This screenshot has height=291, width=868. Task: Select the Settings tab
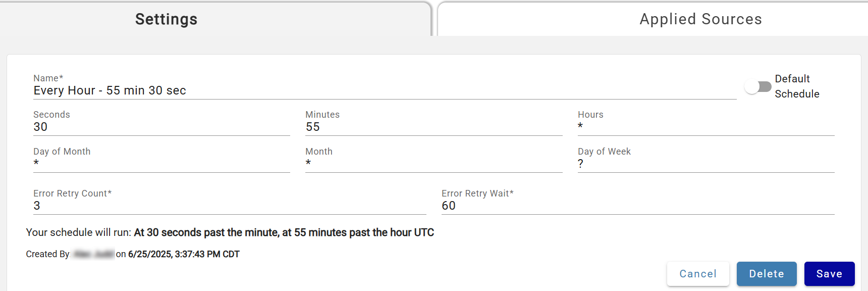[166, 19]
